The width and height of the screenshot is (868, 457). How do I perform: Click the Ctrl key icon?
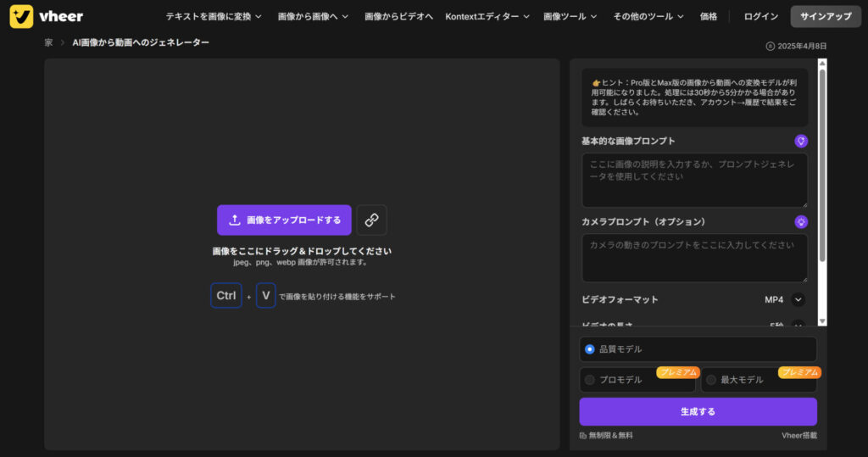click(226, 295)
